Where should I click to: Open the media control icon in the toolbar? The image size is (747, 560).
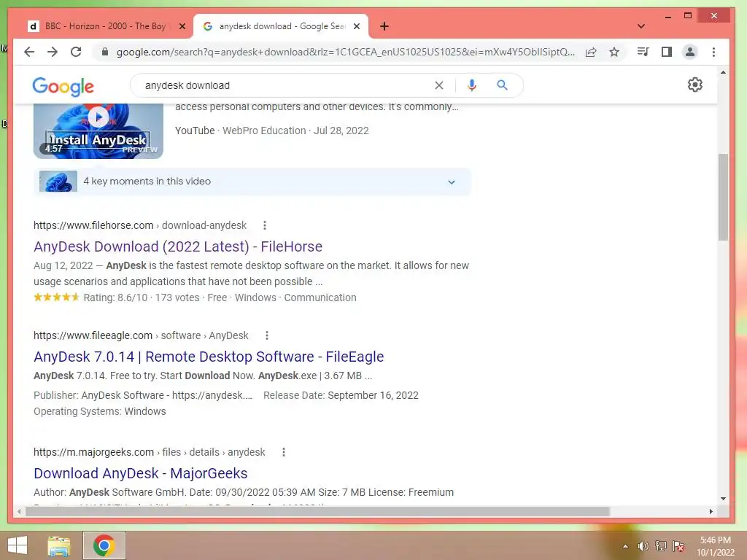pyautogui.click(x=643, y=52)
